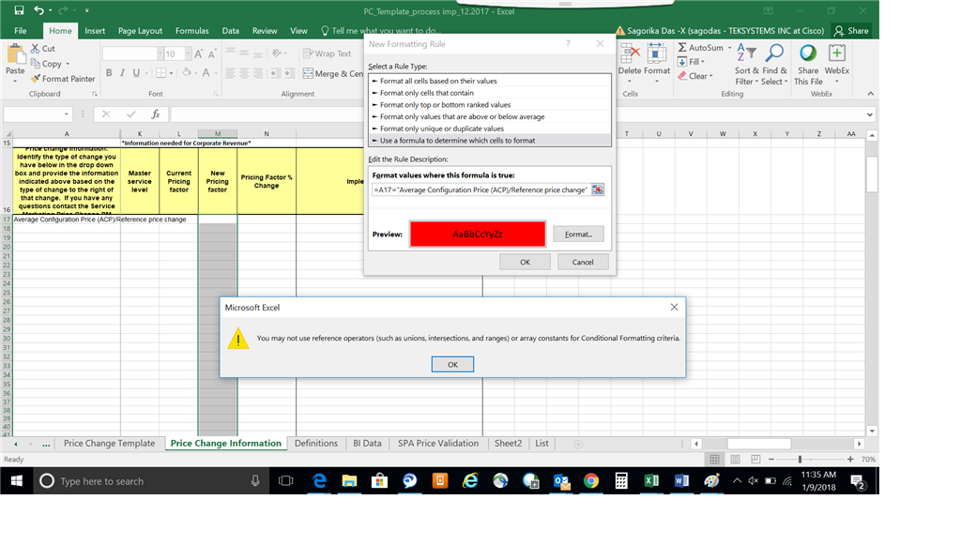Viewport: 961px width, 560px height.
Task: Click Merge & Center button
Action: click(x=333, y=73)
